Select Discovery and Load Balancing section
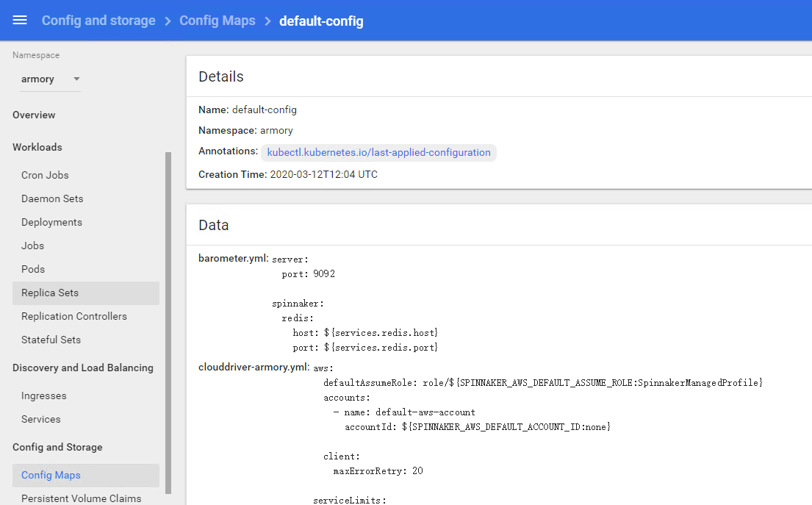The width and height of the screenshot is (812, 505). [83, 368]
